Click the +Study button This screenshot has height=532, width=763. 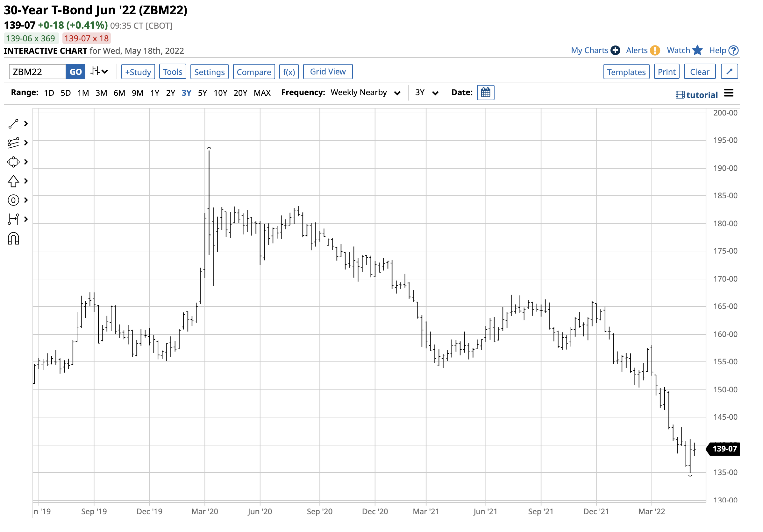[138, 72]
